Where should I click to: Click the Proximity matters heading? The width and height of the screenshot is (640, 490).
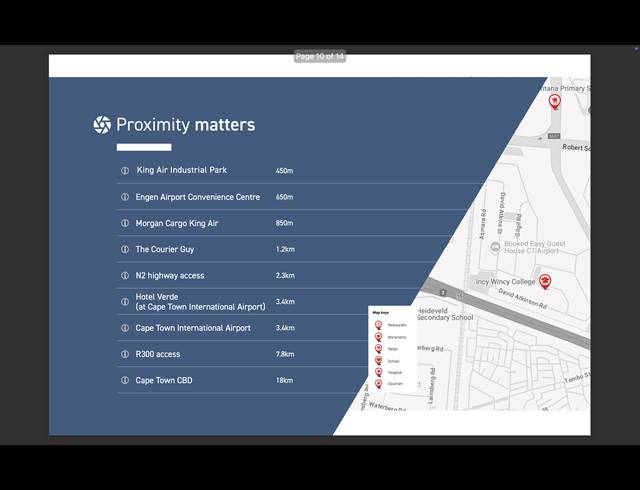click(186, 125)
